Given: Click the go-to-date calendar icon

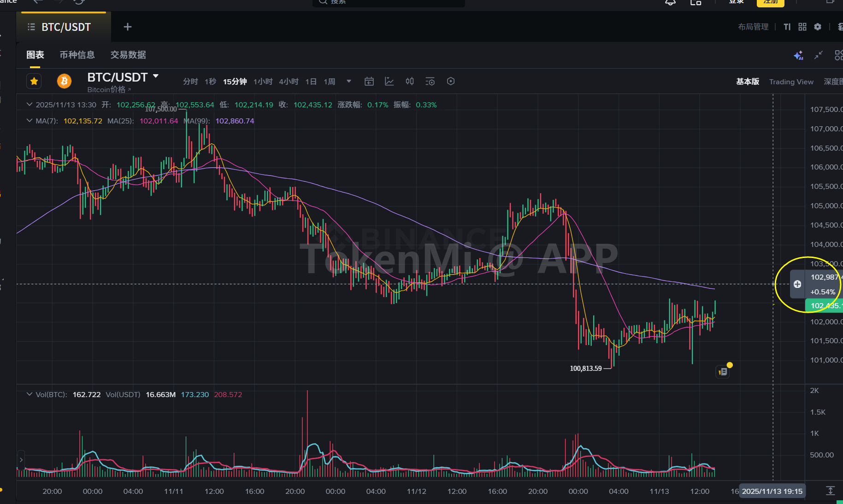Looking at the screenshot, I should pos(369,82).
